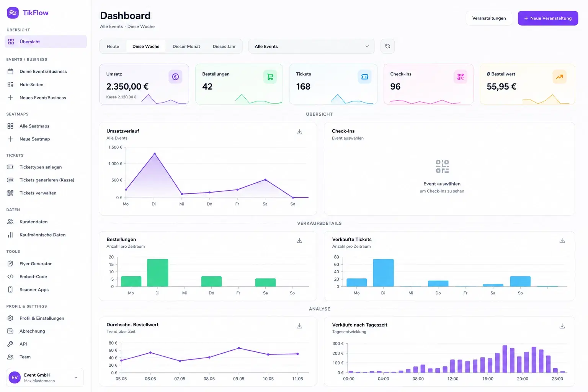Image resolution: width=588 pixels, height=392 pixels.
Task: Click the trend arrow icon on Ø Bestellwert card
Action: coord(559,77)
